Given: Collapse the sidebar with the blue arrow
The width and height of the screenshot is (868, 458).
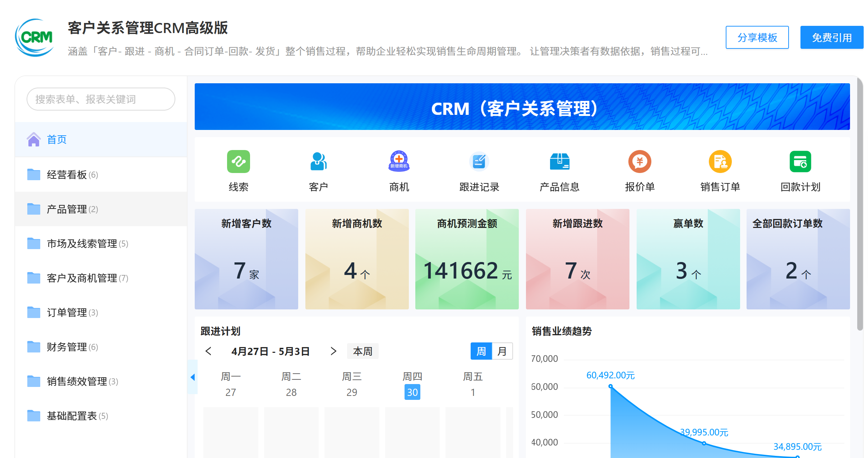Looking at the screenshot, I should (x=193, y=377).
